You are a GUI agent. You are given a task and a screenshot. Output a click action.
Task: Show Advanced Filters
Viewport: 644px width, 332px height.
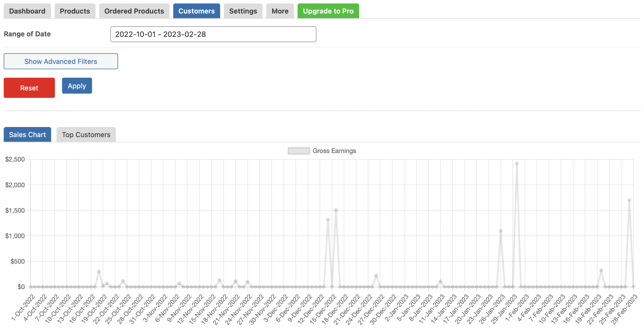[x=61, y=61]
